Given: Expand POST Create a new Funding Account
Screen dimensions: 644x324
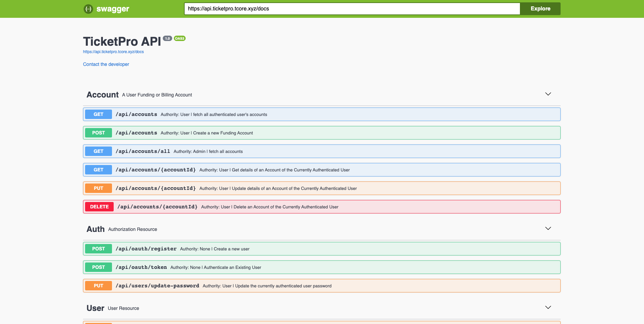Looking at the screenshot, I should tap(322, 133).
